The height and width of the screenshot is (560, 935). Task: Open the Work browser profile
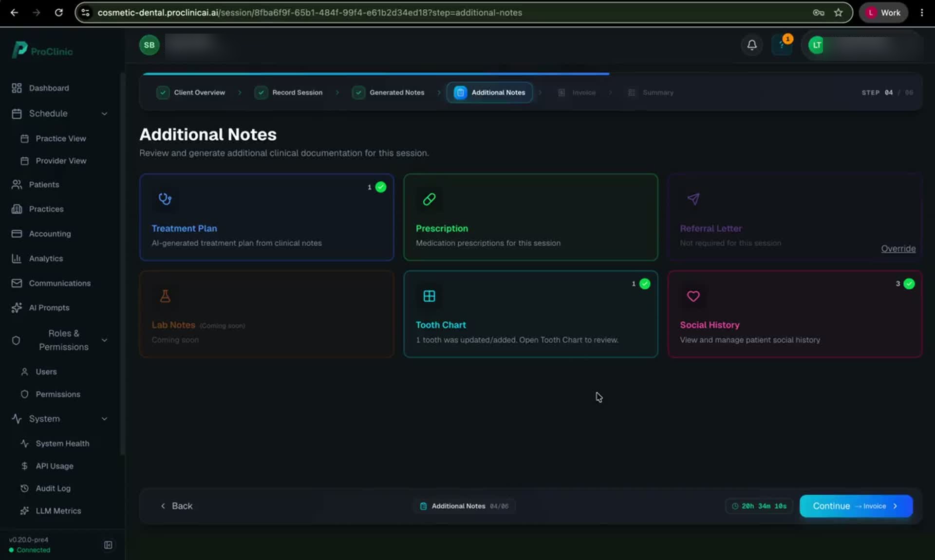[883, 13]
